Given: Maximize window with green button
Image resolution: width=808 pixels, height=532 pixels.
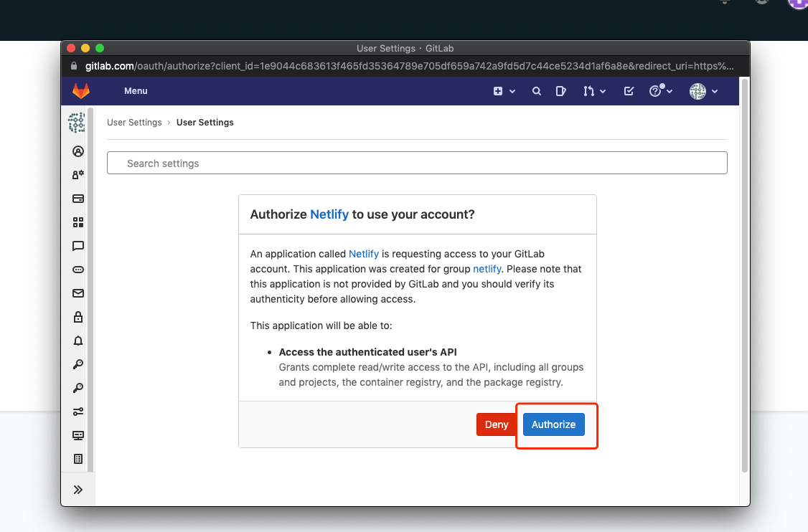Looking at the screenshot, I should click(x=100, y=48).
